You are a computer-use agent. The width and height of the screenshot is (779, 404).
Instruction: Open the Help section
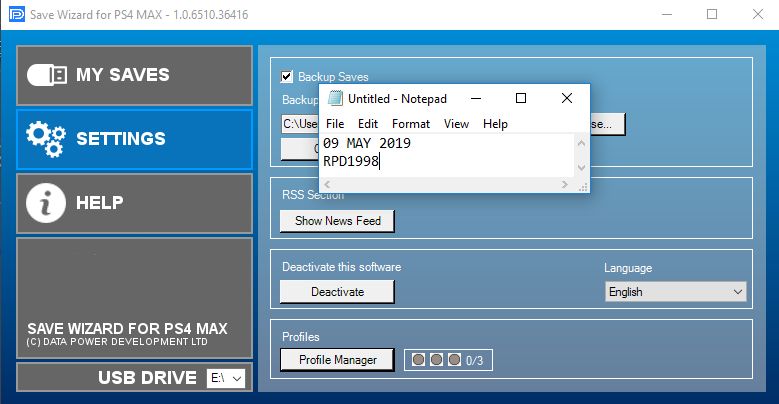point(135,203)
